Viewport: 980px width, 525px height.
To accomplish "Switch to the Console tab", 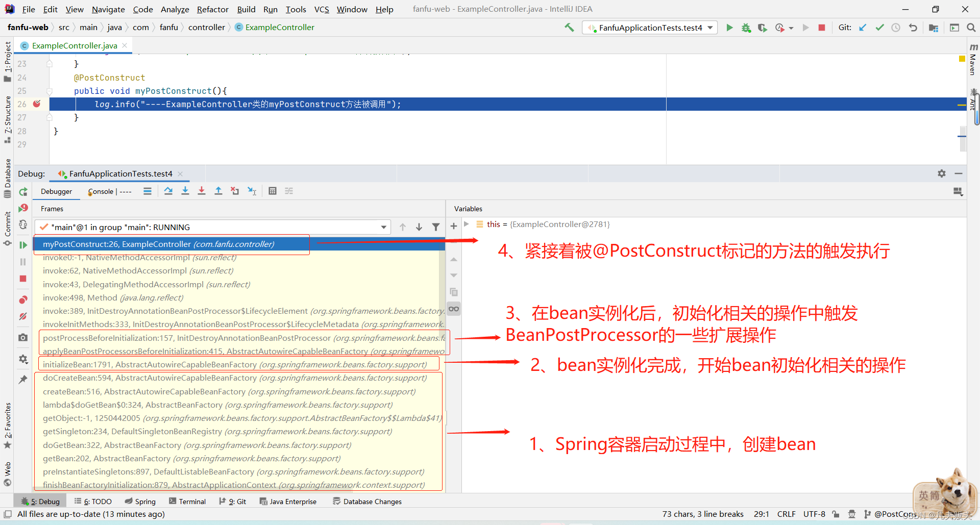I will click(101, 191).
